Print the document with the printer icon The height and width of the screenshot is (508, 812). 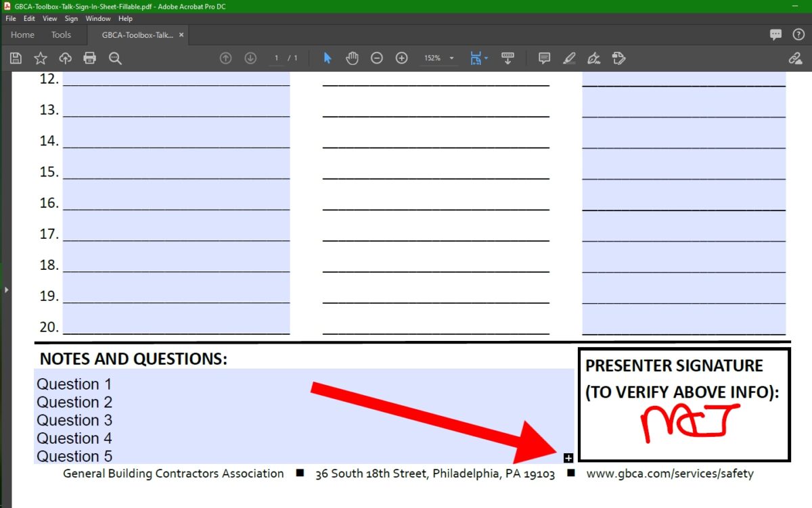[x=90, y=58]
